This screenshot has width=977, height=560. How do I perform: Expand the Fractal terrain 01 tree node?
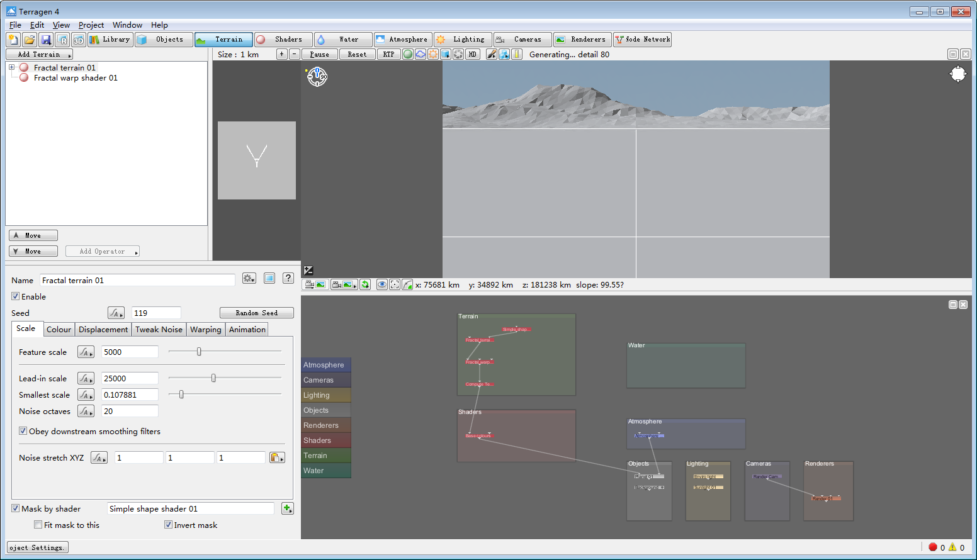11,67
